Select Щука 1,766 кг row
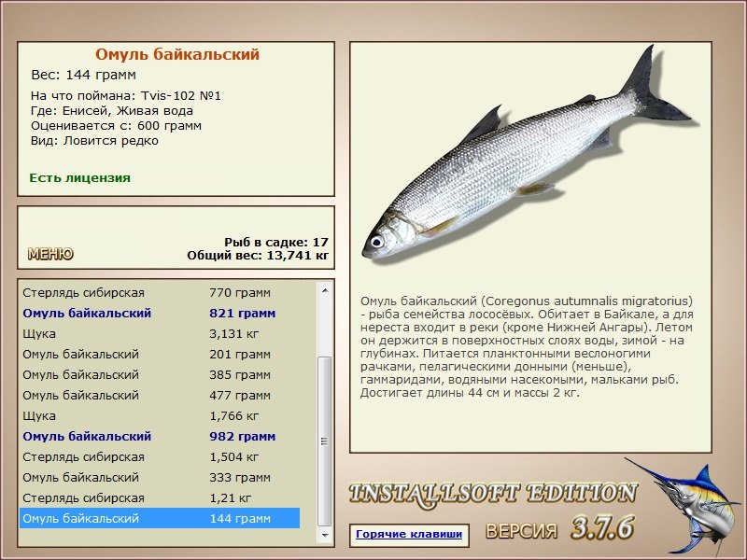The width and height of the screenshot is (747, 560). [160, 415]
